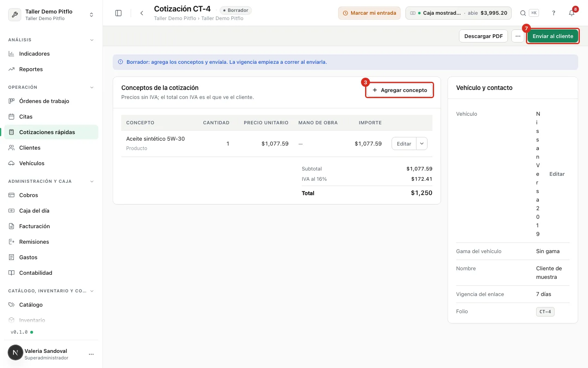588x368 pixels.
Task: Open Indicadores in the sidebar
Action: (x=51, y=54)
